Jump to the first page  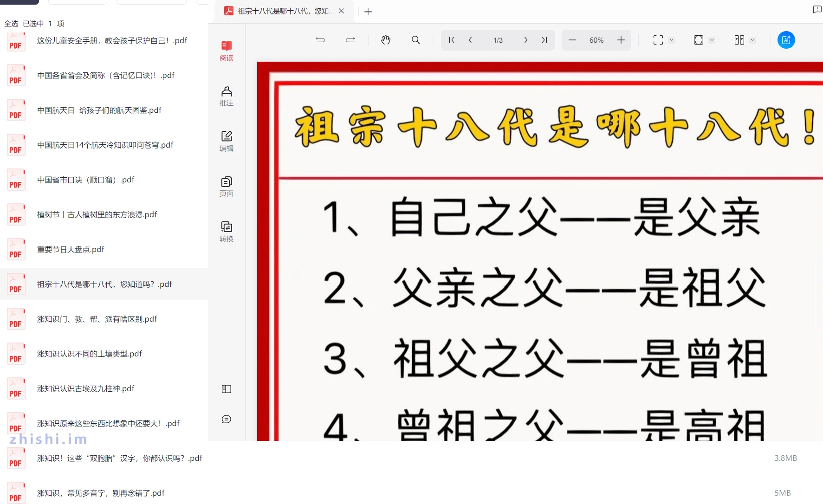click(451, 40)
